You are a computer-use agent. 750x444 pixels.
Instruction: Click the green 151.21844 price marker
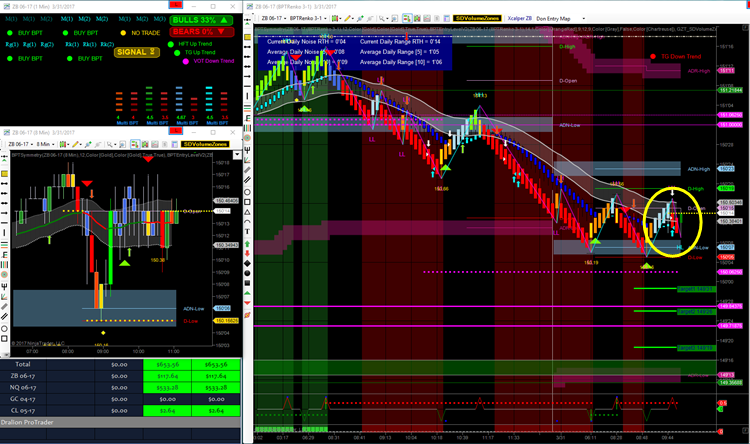[x=730, y=90]
